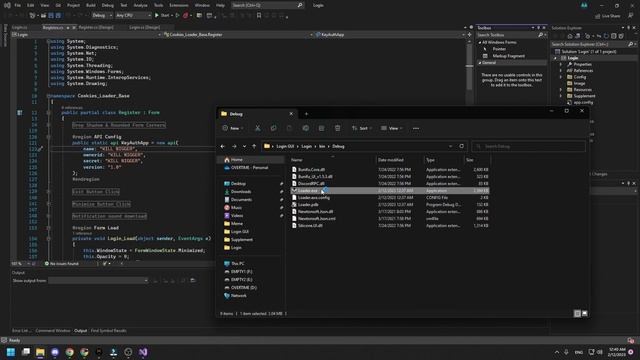This screenshot has height=360, width=640.
Task: Collapse the All Windows Forms toolbox group
Action: [480, 42]
